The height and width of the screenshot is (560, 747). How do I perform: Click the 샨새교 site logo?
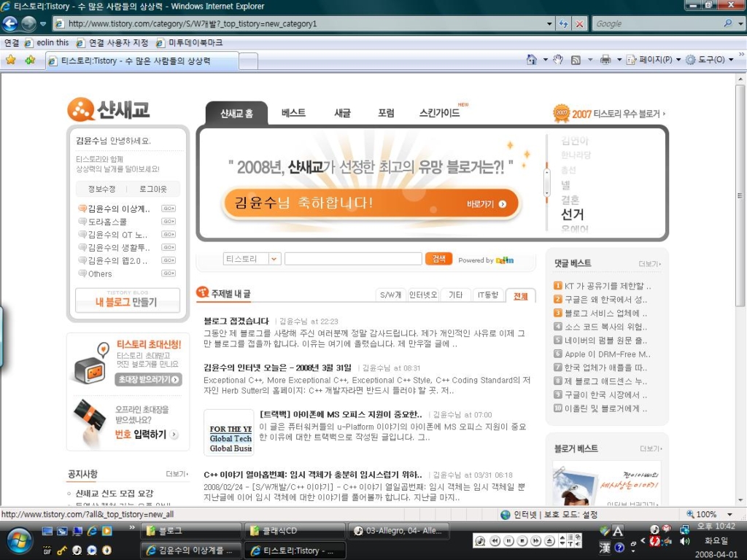pos(109,109)
